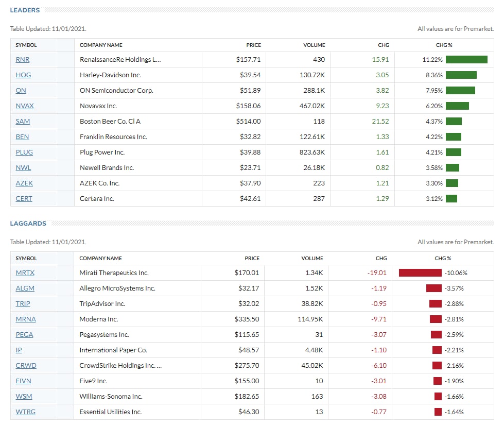Click the LAGGARDS section heading
This screenshot has height=426, width=504.
pyautogui.click(x=28, y=223)
